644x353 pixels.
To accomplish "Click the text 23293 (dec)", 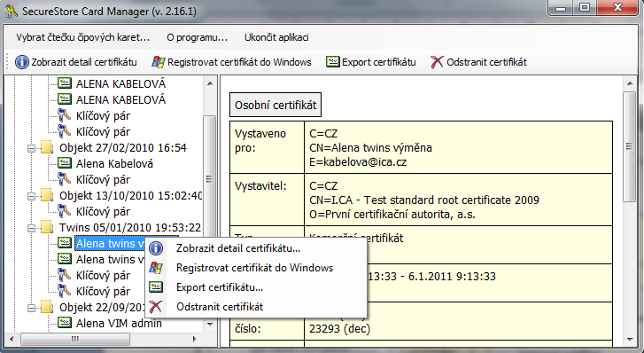I will (x=339, y=329).
